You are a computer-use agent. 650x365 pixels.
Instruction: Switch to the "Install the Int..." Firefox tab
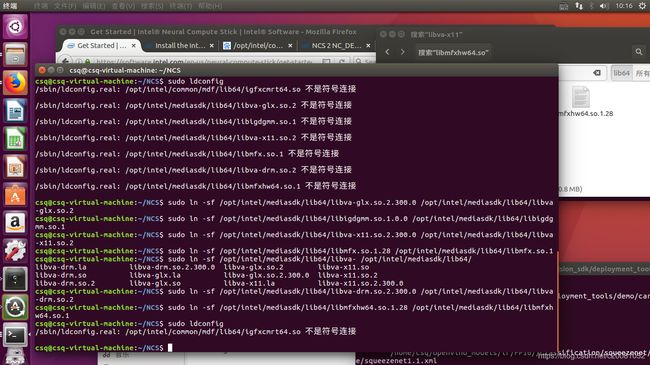pos(180,46)
